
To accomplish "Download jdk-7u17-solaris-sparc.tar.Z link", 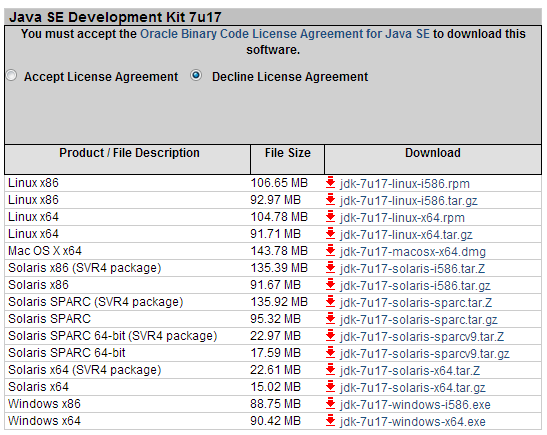I will (416, 303).
